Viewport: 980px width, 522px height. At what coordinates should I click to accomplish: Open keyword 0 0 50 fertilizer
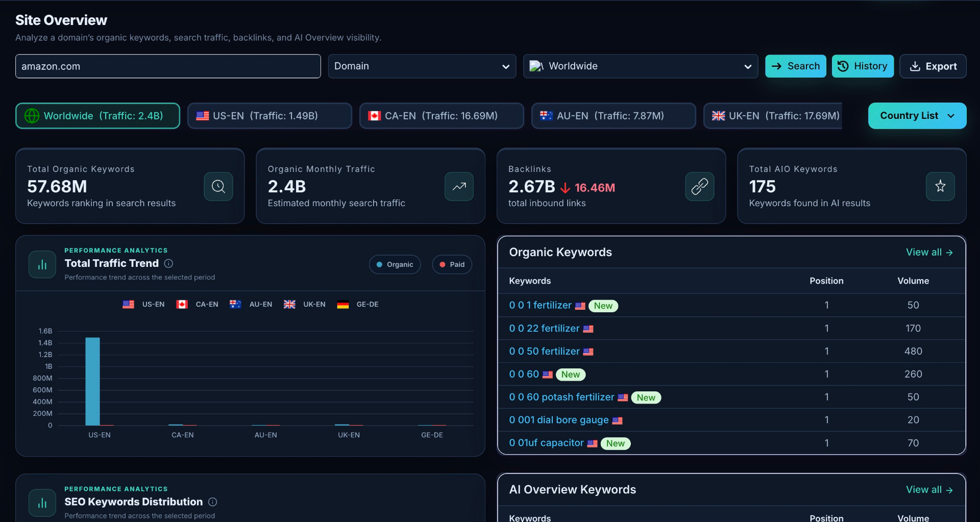tap(544, 351)
